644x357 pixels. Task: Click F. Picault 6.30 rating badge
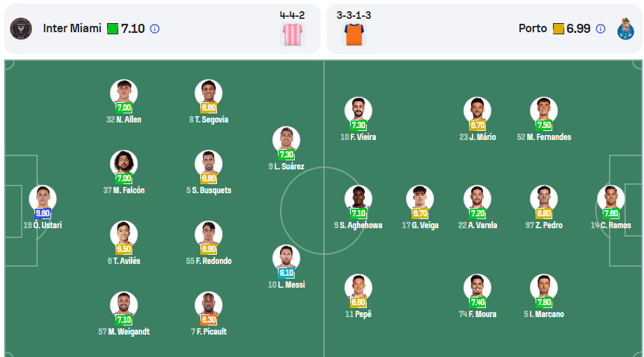[x=209, y=320]
